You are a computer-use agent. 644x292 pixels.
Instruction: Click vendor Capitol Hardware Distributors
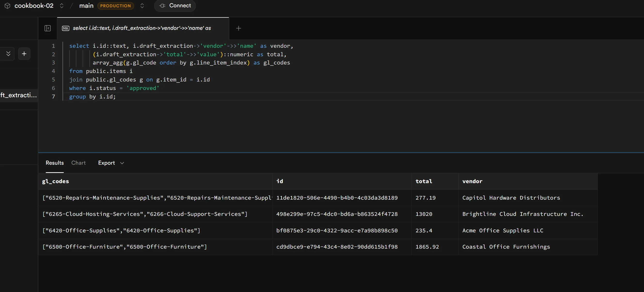[511, 198]
